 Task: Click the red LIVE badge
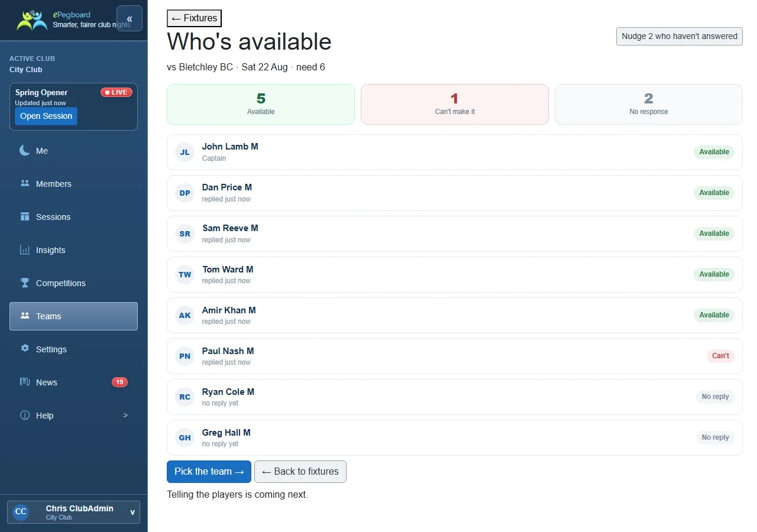point(117,92)
